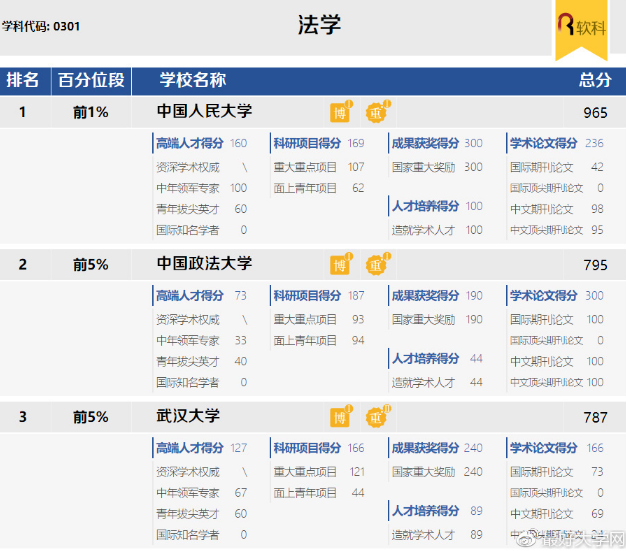Click 学术论文得分 300 under 中国政法大学

coord(557,296)
